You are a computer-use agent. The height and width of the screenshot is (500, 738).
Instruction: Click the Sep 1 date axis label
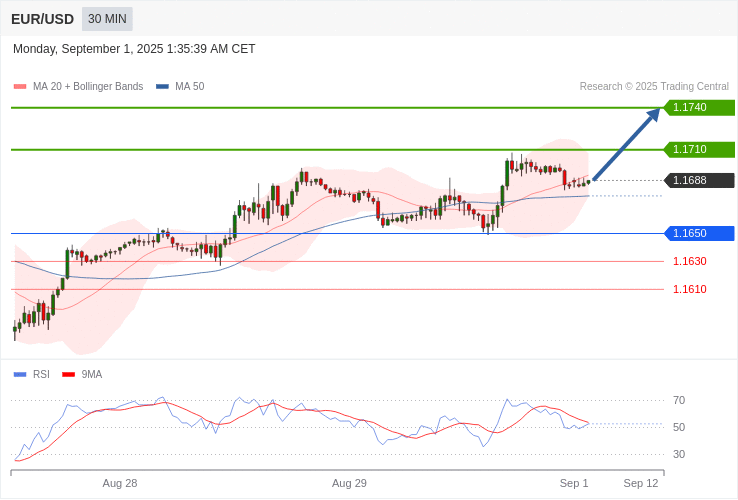pyautogui.click(x=574, y=484)
